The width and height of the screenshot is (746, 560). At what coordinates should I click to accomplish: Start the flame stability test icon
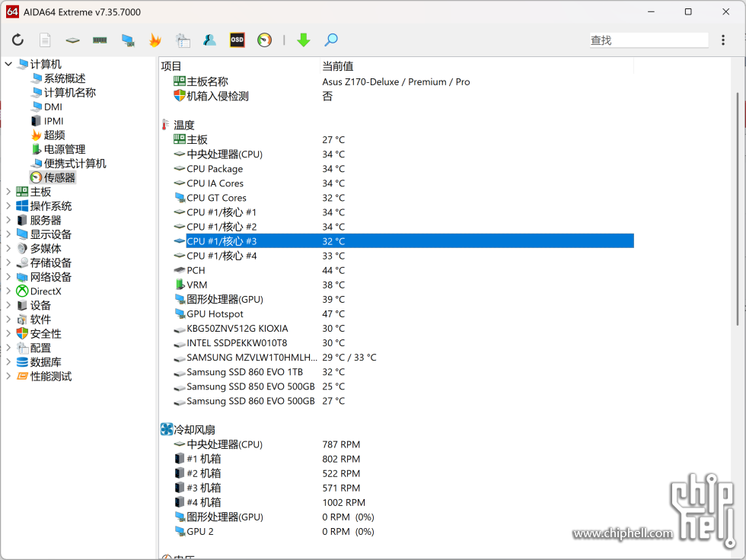[x=155, y=40]
